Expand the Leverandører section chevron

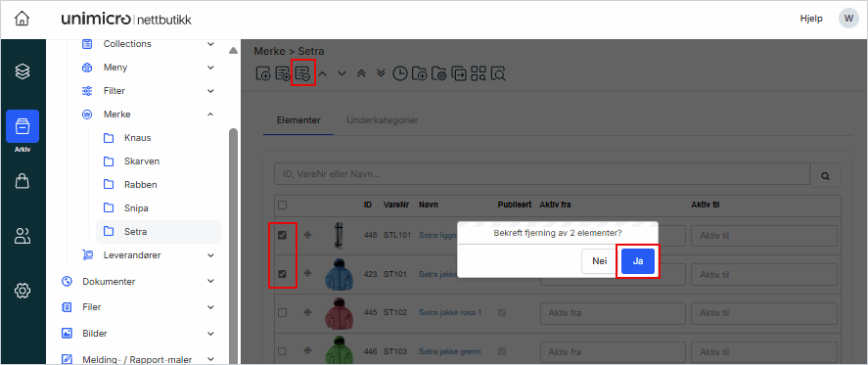click(210, 255)
